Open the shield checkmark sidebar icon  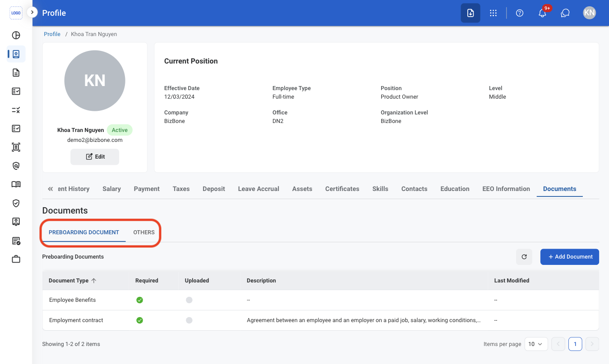16,203
